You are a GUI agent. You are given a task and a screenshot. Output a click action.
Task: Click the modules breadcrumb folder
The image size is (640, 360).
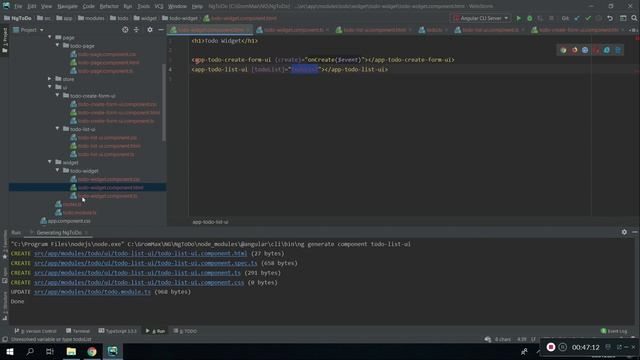pyautogui.click(x=91, y=18)
